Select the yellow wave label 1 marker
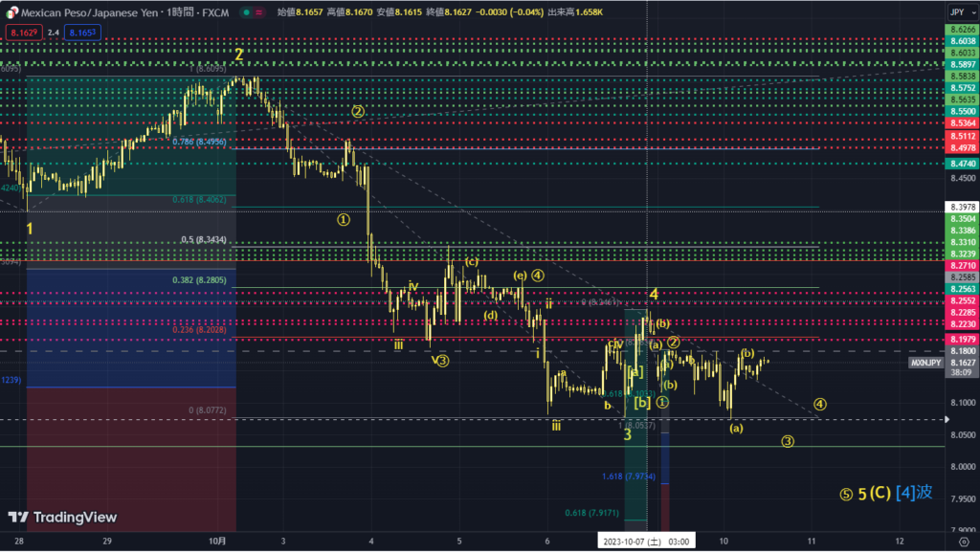This screenshot has width=980, height=553. tap(30, 229)
